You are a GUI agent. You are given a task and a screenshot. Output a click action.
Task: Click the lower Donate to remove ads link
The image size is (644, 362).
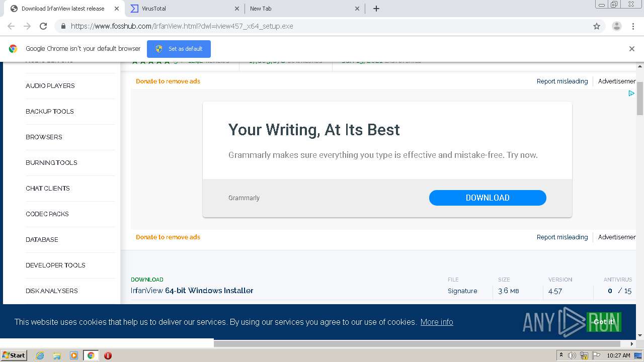[x=168, y=237]
